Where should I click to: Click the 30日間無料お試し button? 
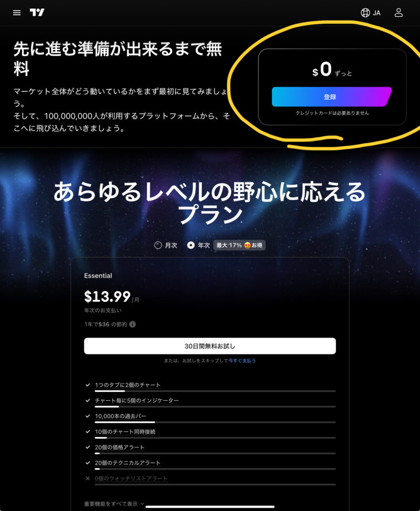pyautogui.click(x=209, y=346)
